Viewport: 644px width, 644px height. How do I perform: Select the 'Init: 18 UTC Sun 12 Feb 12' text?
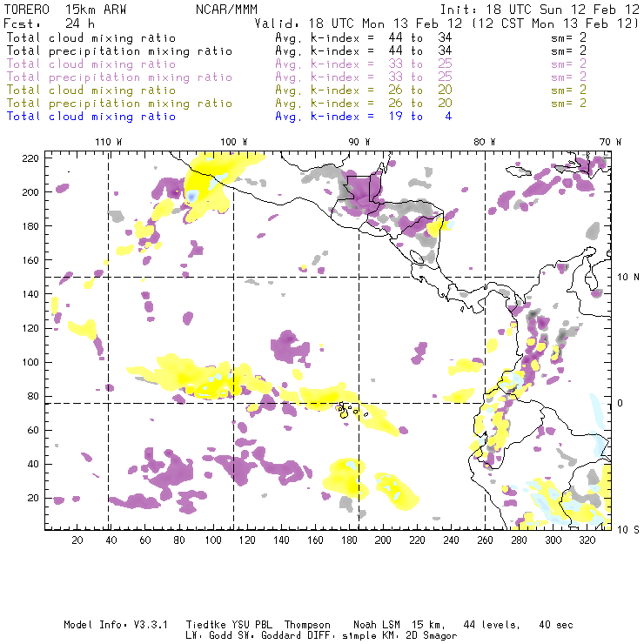pyautogui.click(x=540, y=10)
